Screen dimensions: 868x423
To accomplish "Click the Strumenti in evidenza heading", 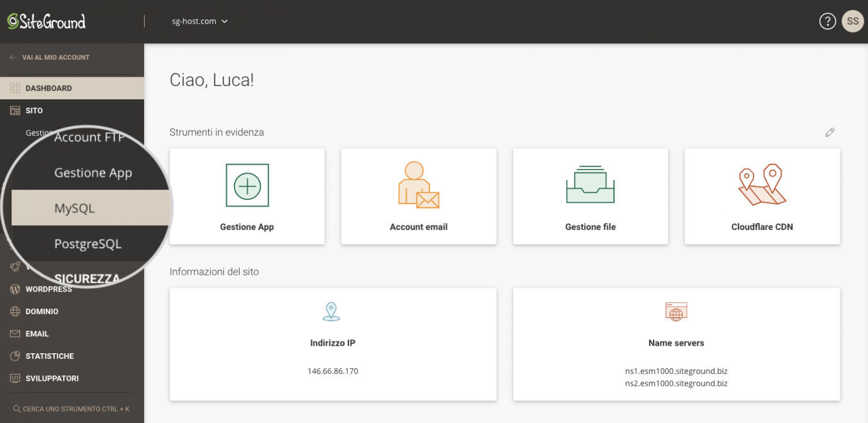I will [217, 133].
